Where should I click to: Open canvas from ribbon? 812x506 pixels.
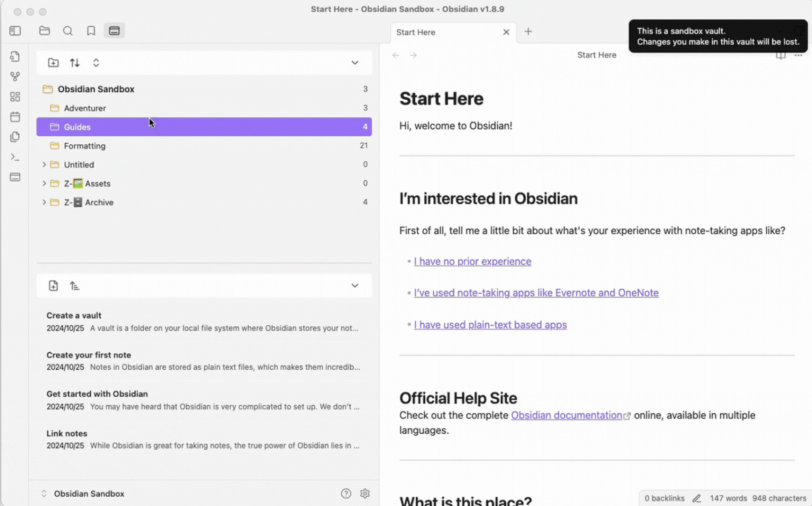pos(15,97)
